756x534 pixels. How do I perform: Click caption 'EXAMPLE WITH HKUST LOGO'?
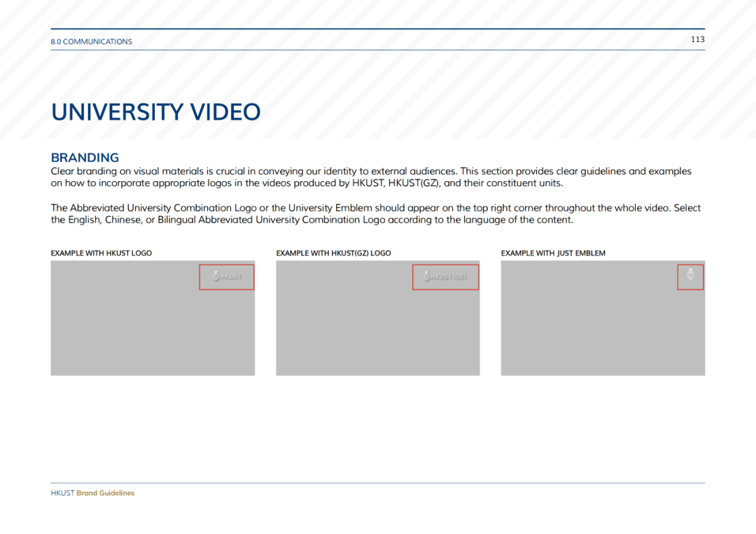pyautogui.click(x=101, y=253)
